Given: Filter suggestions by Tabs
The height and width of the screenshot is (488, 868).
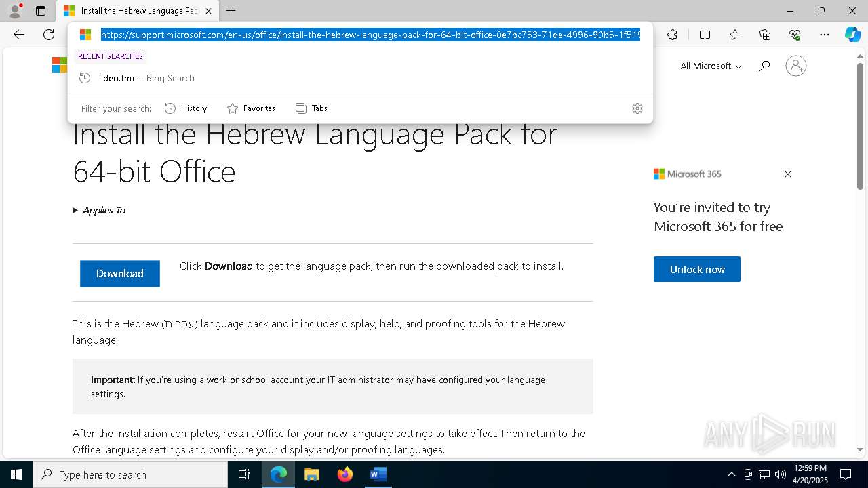Looking at the screenshot, I should (312, 108).
